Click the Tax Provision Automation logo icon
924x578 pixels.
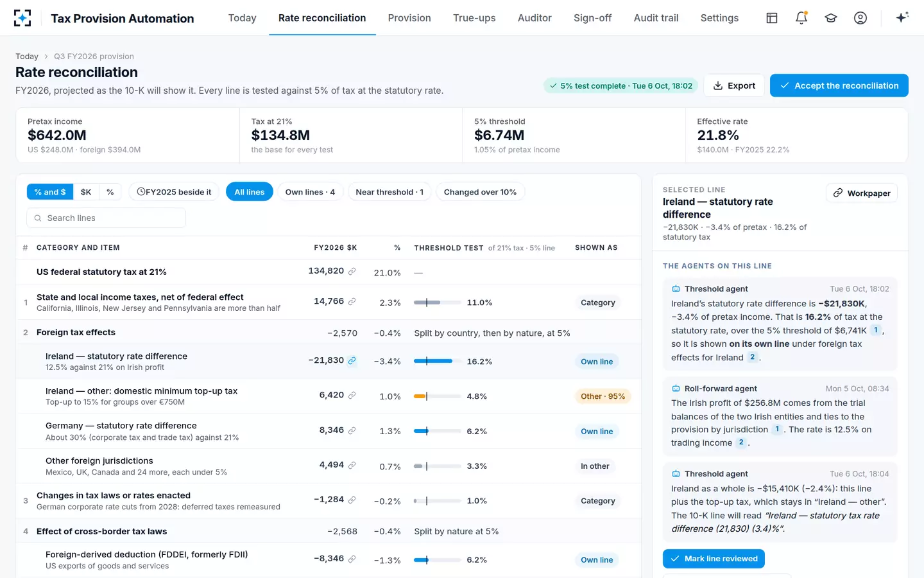click(x=22, y=18)
